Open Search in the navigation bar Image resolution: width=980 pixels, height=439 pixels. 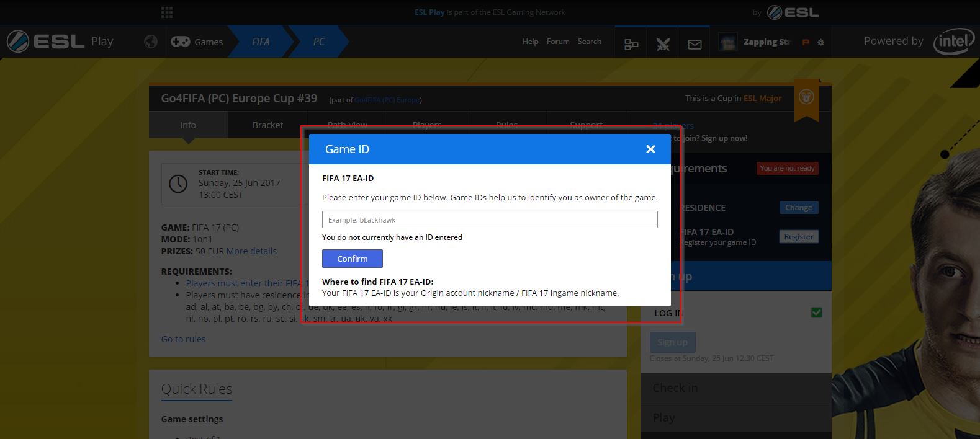590,42
